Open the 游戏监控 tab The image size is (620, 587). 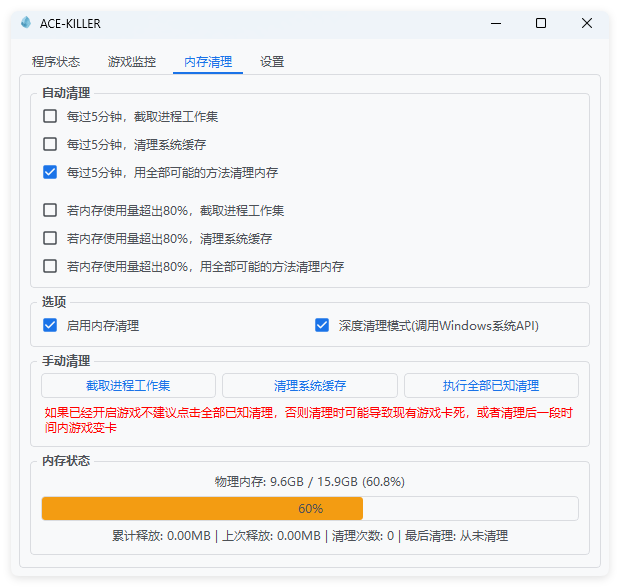tap(132, 62)
